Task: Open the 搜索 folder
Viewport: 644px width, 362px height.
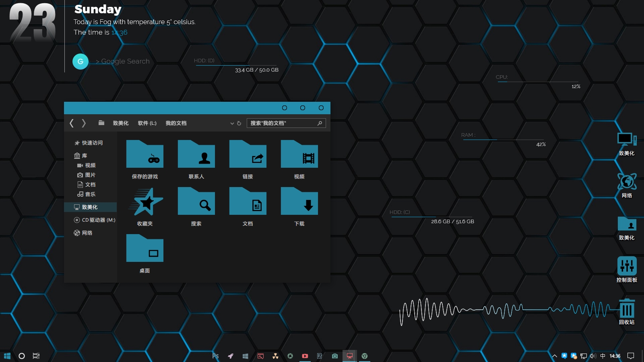Action: coord(196,202)
